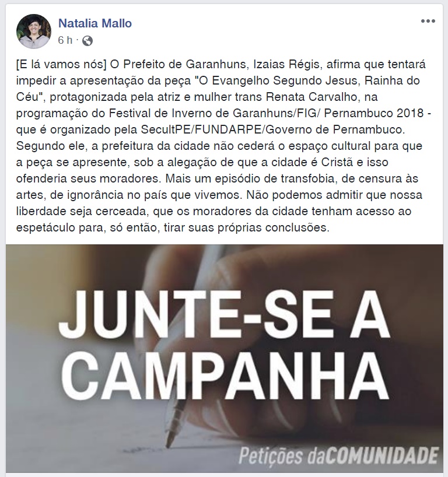Open the three-dot post options menu
This screenshot has height=477, width=448.
coord(428,21)
